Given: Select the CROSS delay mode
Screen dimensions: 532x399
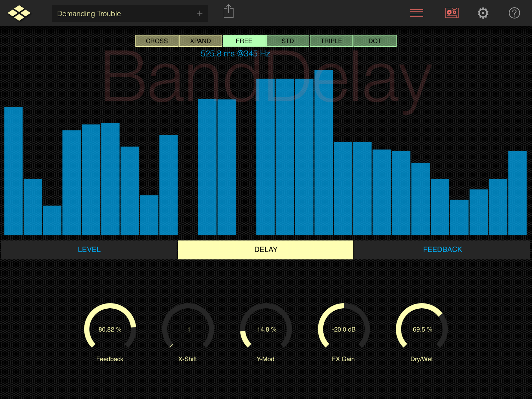Looking at the screenshot, I should pos(157,41).
